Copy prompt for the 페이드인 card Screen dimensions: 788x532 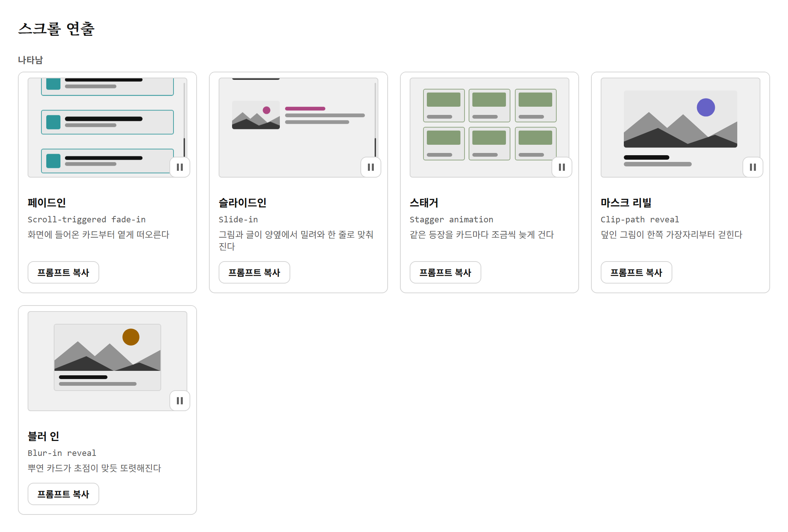(x=63, y=272)
